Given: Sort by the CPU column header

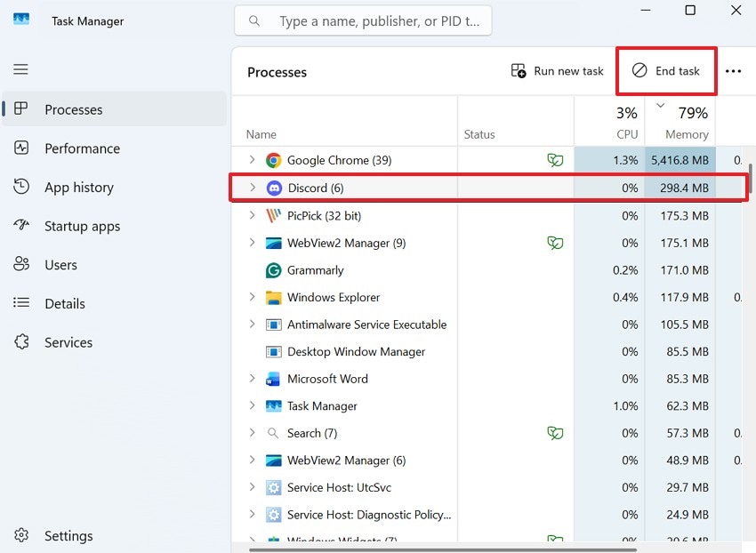Looking at the screenshot, I should [x=609, y=121].
